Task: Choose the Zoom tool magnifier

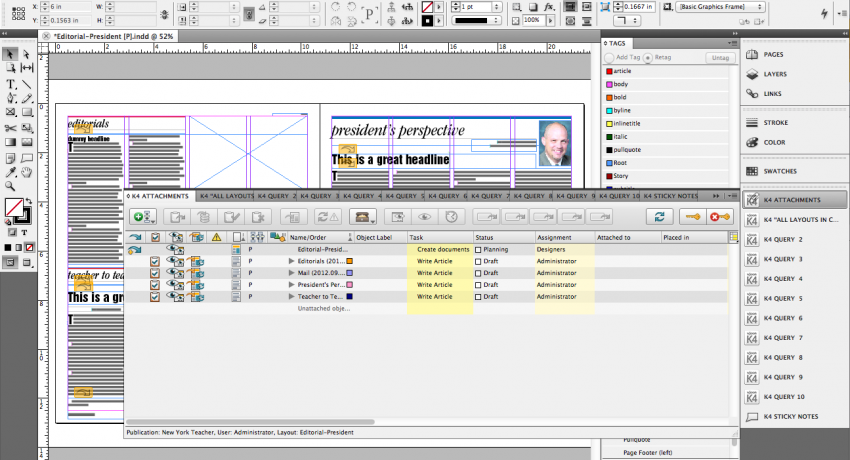Action: point(10,186)
